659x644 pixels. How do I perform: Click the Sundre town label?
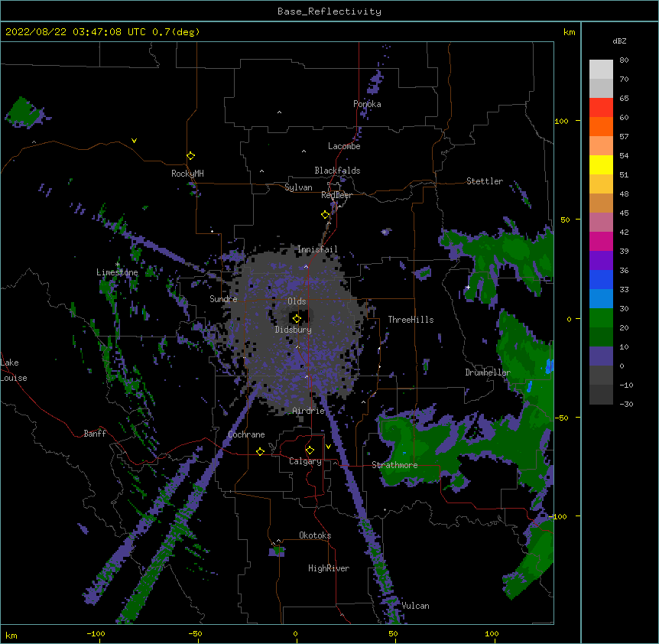(223, 299)
